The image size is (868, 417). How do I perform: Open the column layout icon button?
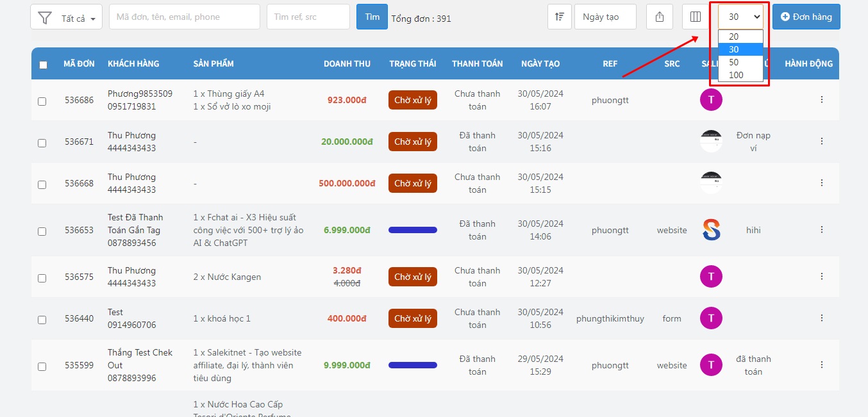pyautogui.click(x=696, y=17)
